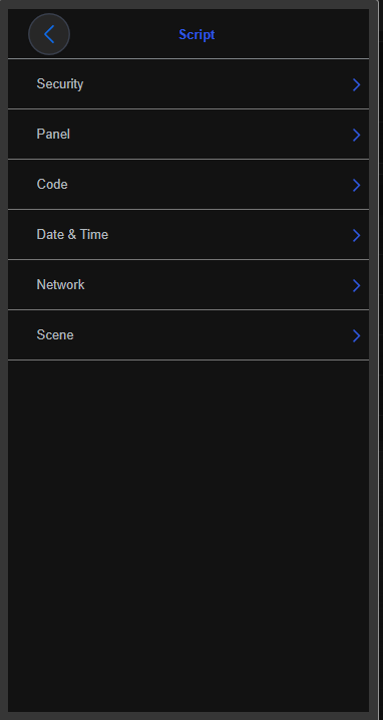Click the chevron arrow beside Security
This screenshot has height=720, width=383.
point(356,84)
